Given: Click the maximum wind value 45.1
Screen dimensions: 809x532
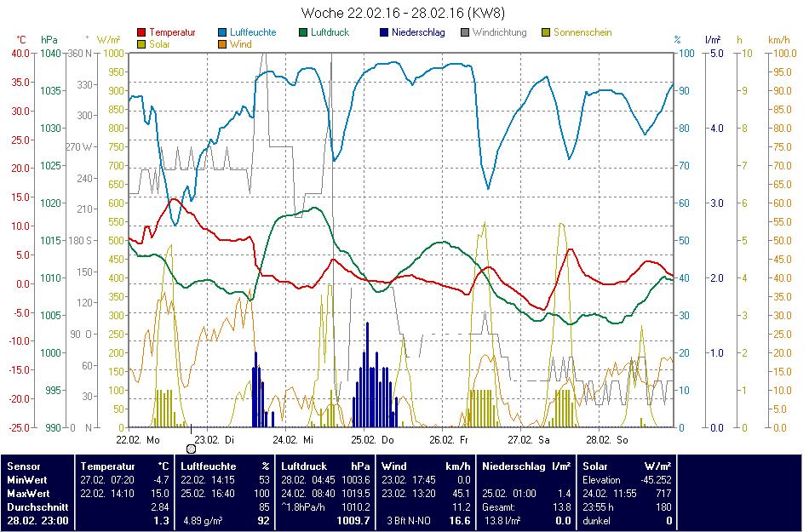Looking at the screenshot, I should point(462,494).
